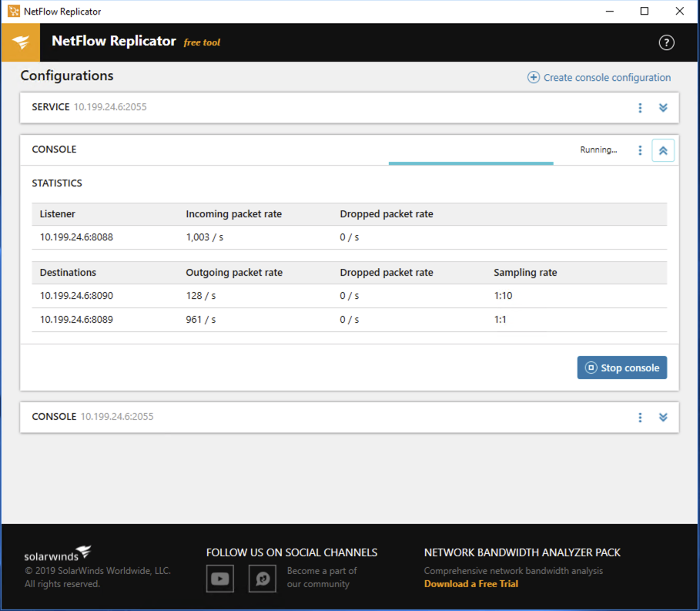Image resolution: width=700 pixels, height=611 pixels.
Task: Click the Configurations page heading
Action: pos(67,76)
